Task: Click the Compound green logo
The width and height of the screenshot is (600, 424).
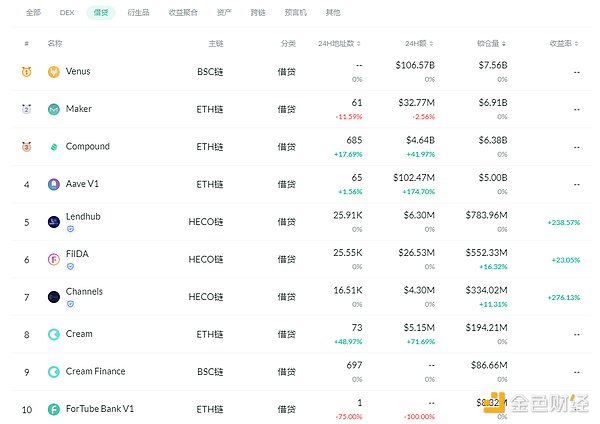Action: [54, 147]
